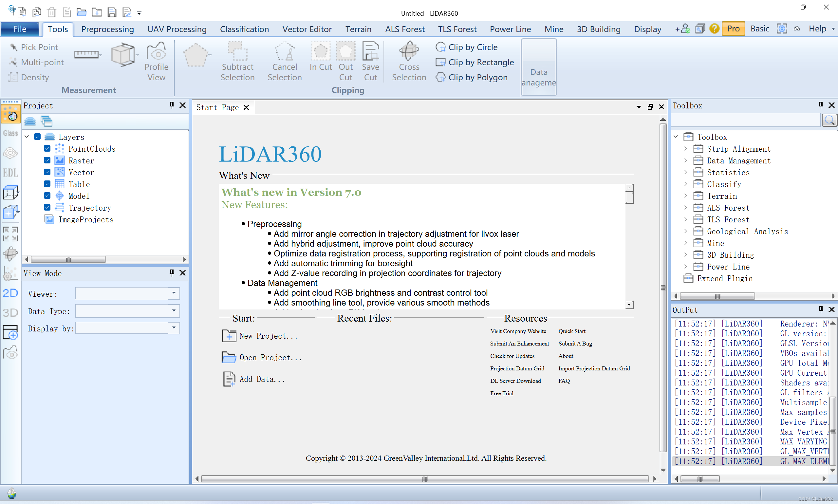Select the Multi-point measurement tool

point(36,62)
